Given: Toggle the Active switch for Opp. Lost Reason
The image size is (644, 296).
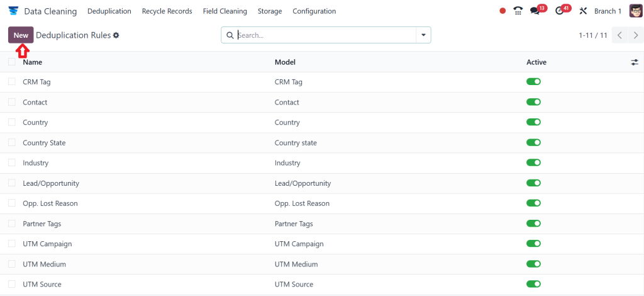Looking at the screenshot, I should [533, 203].
